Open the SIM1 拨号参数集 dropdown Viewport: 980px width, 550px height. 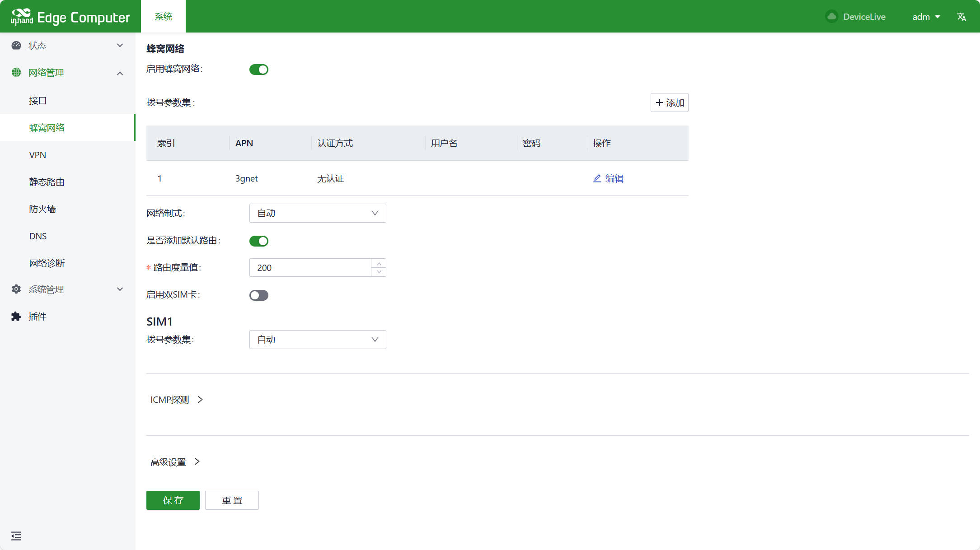(318, 340)
